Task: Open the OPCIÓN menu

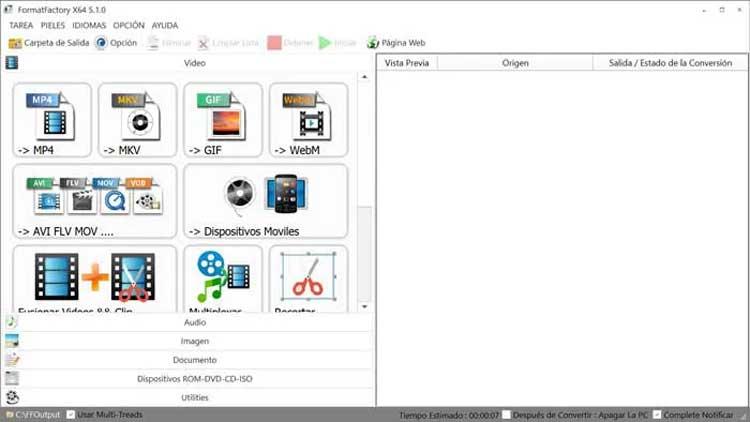Action: click(x=129, y=25)
